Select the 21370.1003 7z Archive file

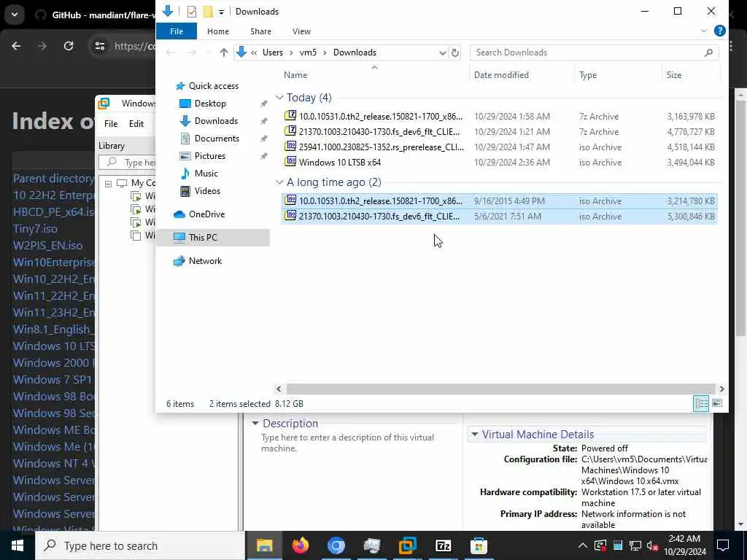click(x=499, y=131)
